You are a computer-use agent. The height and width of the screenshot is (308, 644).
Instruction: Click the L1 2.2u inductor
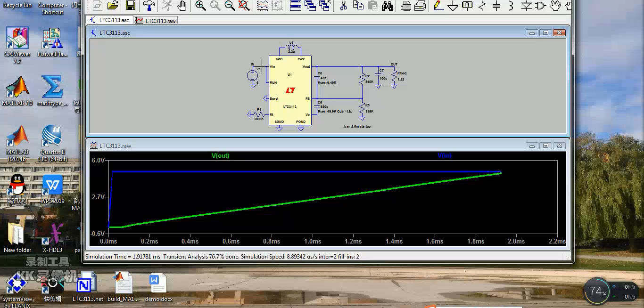pyautogui.click(x=291, y=47)
